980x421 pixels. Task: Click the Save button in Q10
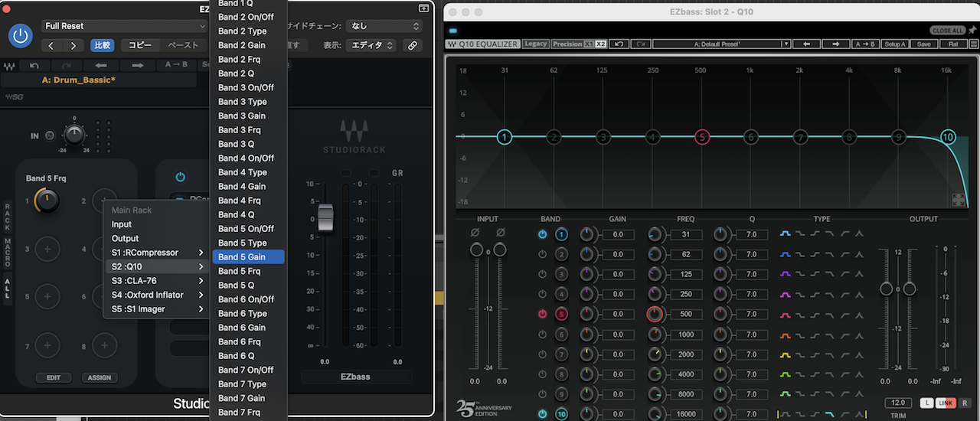tap(924, 44)
